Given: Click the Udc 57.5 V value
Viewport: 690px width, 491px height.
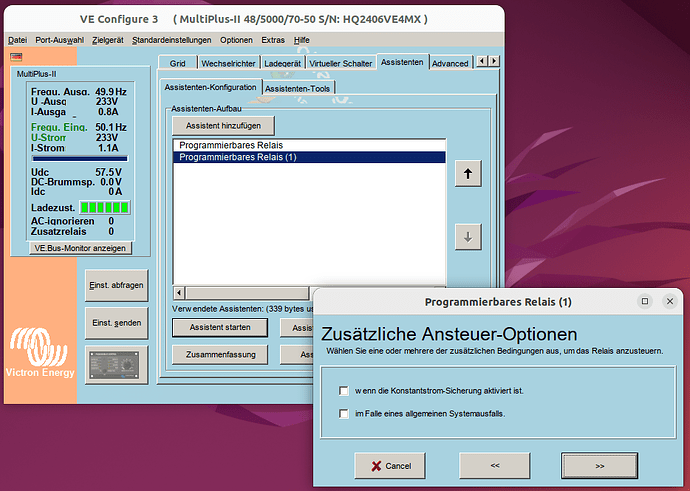Looking at the screenshot, I should pyautogui.click(x=108, y=172).
